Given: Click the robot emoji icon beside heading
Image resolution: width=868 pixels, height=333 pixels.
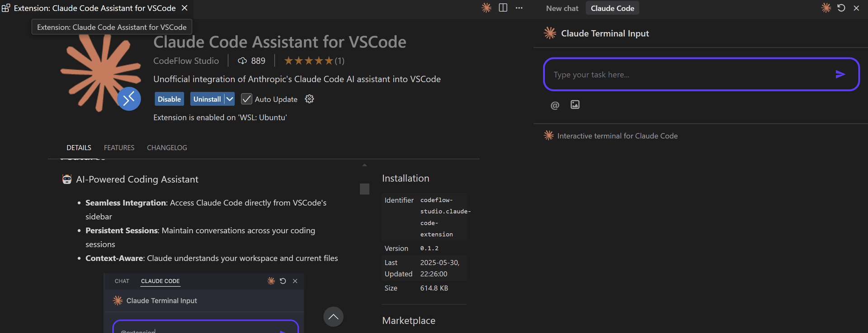Looking at the screenshot, I should [x=67, y=180].
